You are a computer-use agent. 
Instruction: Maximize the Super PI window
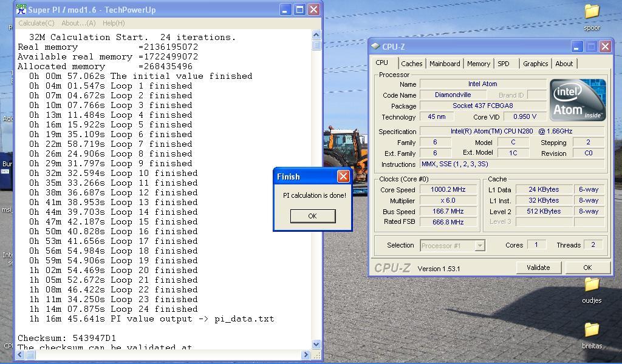pos(299,10)
